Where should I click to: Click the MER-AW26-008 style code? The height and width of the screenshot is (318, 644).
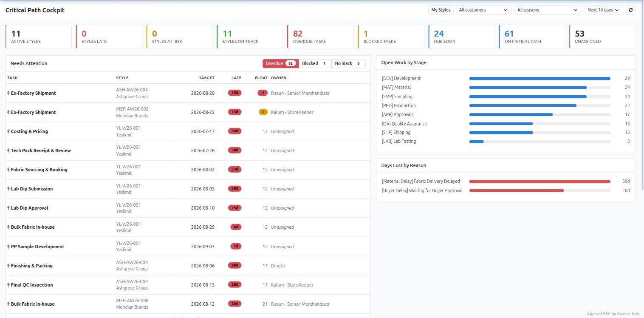(132, 301)
